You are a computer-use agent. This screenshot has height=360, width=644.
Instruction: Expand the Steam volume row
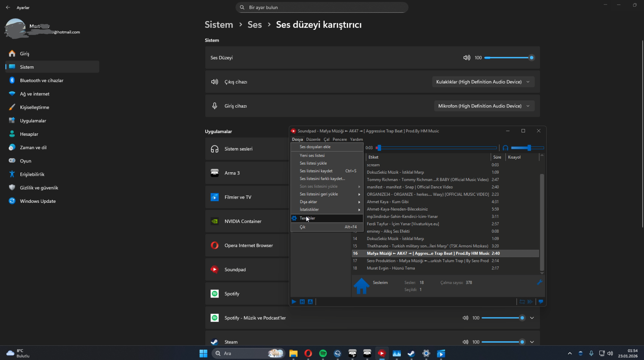tap(532, 342)
